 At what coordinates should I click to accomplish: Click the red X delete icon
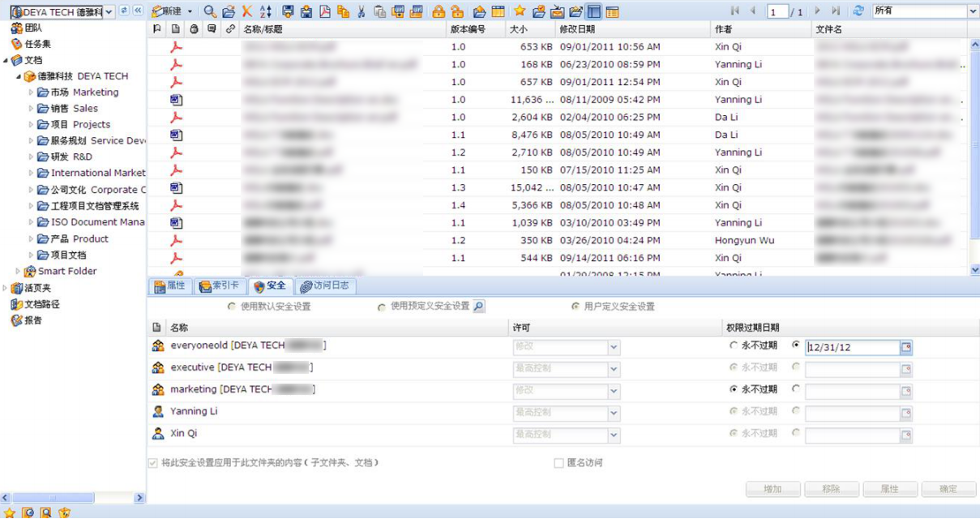click(247, 11)
